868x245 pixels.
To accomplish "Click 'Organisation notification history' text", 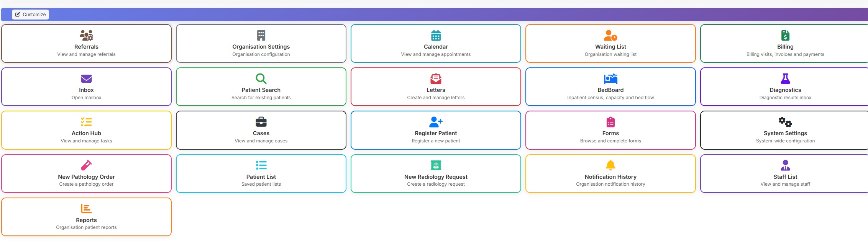I will (x=610, y=184).
